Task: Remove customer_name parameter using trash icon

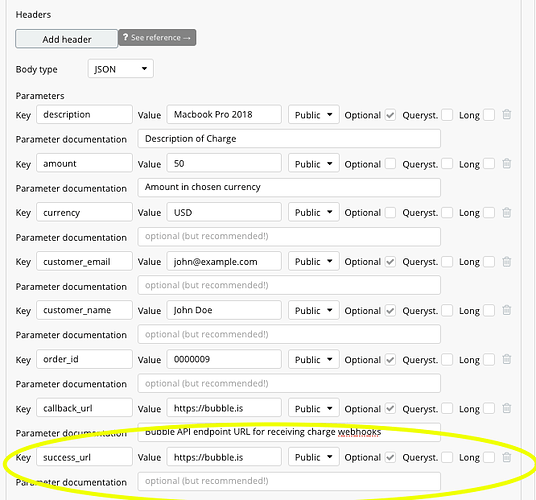Action: [507, 310]
